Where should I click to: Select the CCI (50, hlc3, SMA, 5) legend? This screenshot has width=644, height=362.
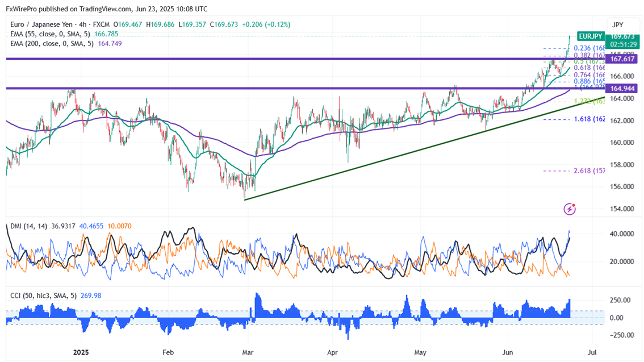[44, 296]
